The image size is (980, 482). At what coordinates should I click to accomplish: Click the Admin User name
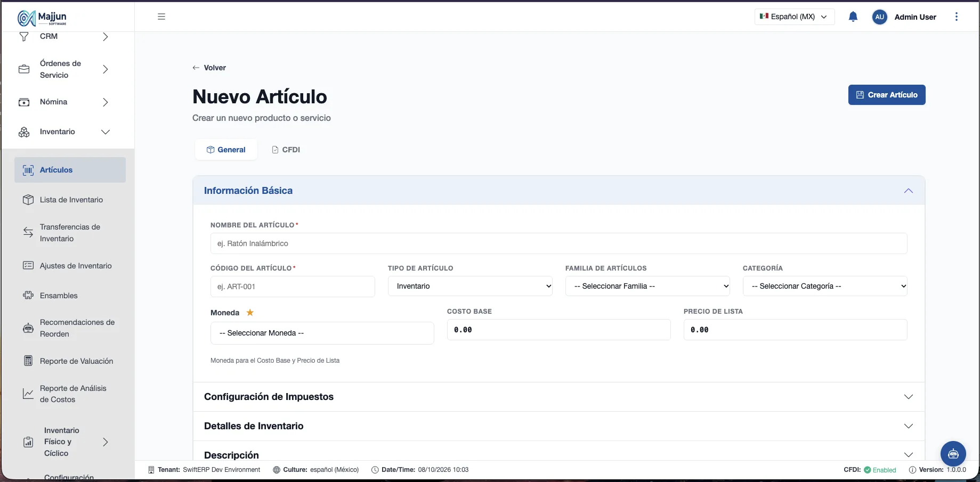pyautogui.click(x=915, y=17)
